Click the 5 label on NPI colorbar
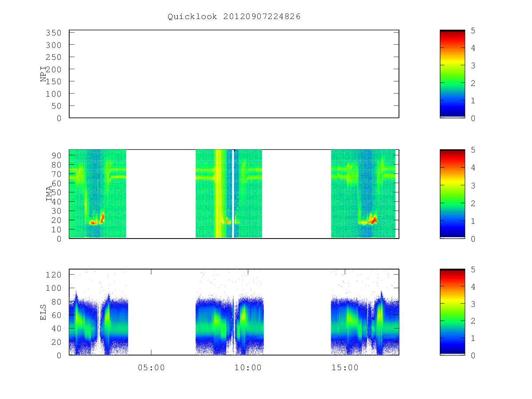Viewport: 532px width, 399px height. click(473, 31)
